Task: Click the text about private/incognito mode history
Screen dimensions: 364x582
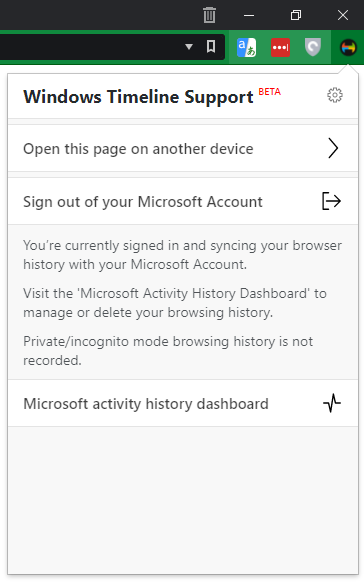Action: [x=168, y=351]
